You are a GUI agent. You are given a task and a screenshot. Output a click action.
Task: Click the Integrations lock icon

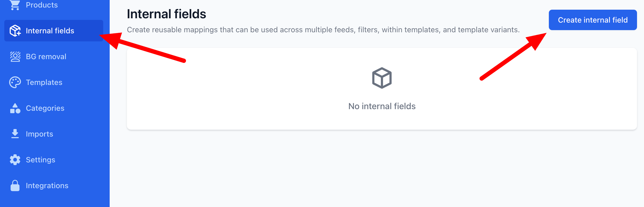click(x=15, y=185)
